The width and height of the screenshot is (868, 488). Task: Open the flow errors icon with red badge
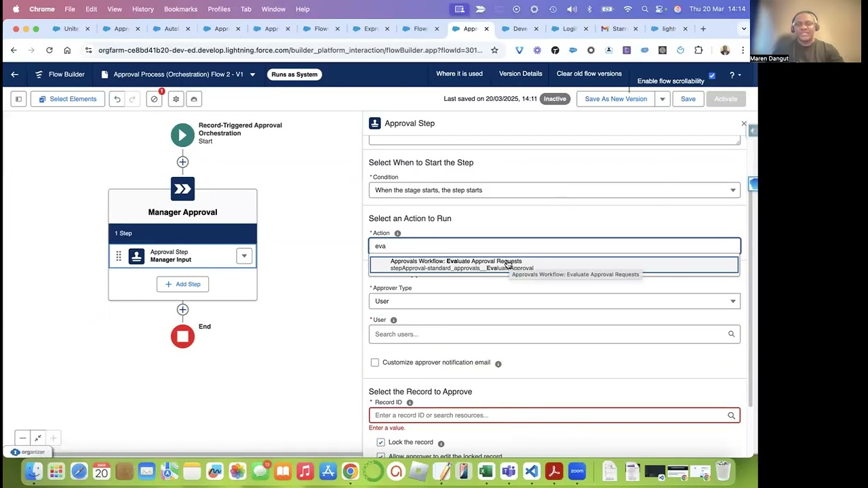tap(155, 99)
